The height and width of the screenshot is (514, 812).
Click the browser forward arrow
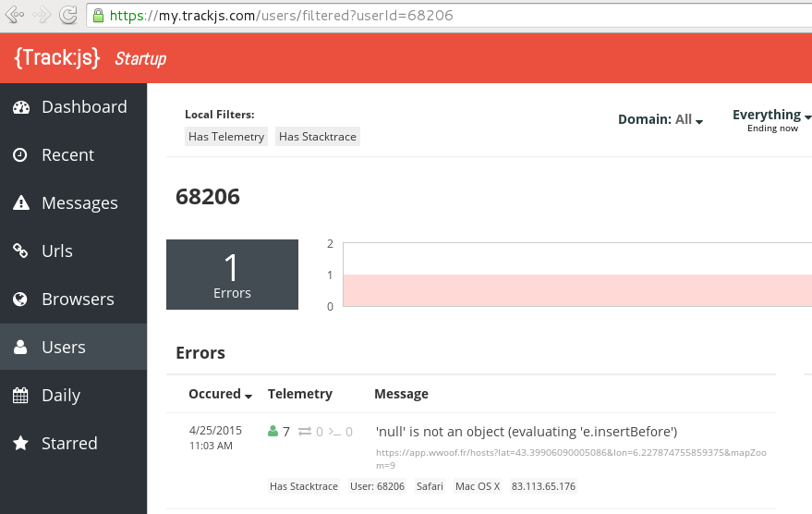point(42,15)
